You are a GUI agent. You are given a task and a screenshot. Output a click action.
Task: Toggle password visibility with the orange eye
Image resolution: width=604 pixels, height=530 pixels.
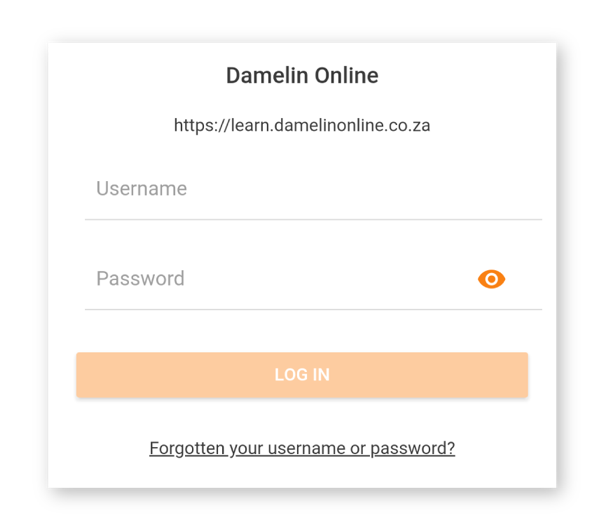coord(491,279)
